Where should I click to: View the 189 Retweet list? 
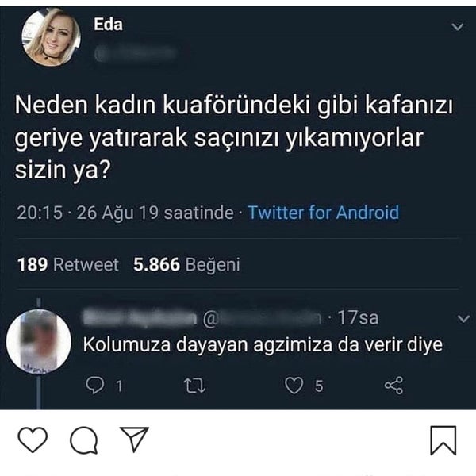[68, 264]
